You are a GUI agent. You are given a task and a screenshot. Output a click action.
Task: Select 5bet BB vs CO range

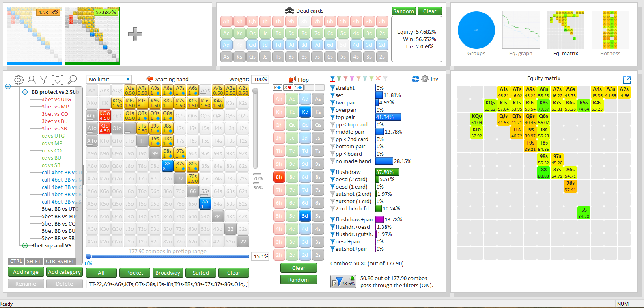(59, 224)
